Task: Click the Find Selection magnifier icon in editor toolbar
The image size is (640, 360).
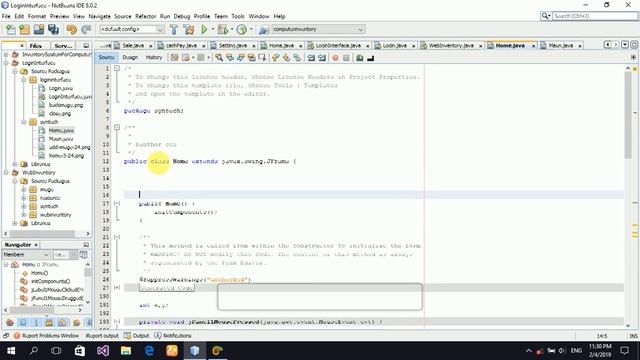Action: (219, 58)
